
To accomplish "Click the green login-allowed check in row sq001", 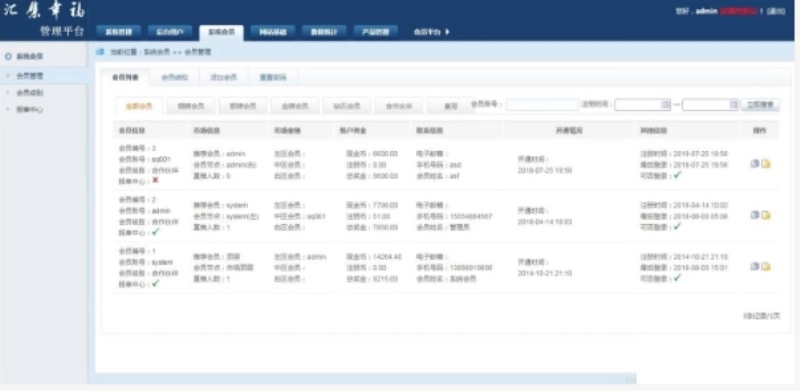I will (x=677, y=175).
